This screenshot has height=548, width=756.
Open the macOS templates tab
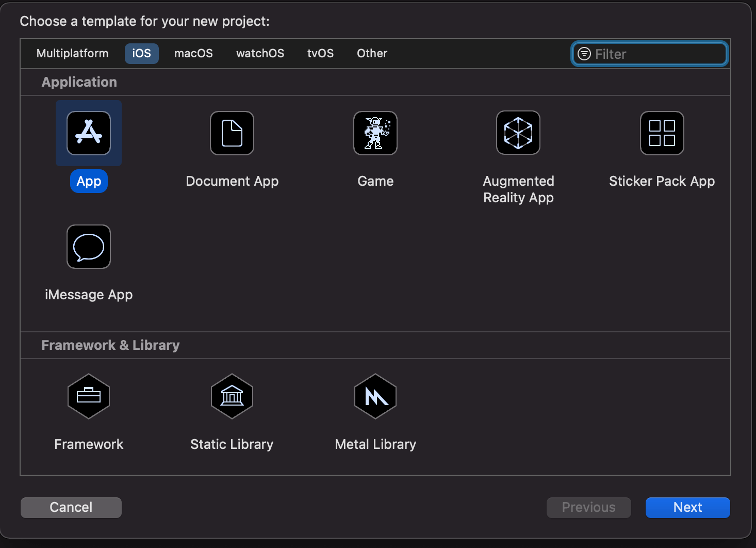193,53
